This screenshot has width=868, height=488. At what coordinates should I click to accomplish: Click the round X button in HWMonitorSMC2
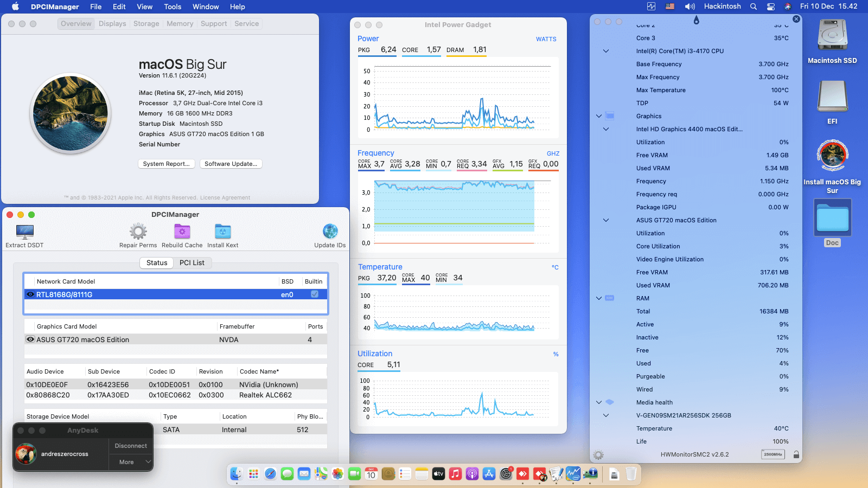click(796, 19)
